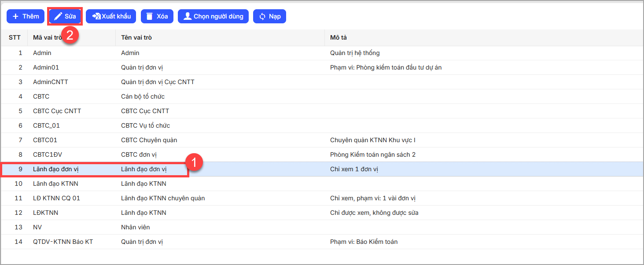Click the refresh icon on Nạp button
The width and height of the screenshot is (644, 265).
pos(262,17)
